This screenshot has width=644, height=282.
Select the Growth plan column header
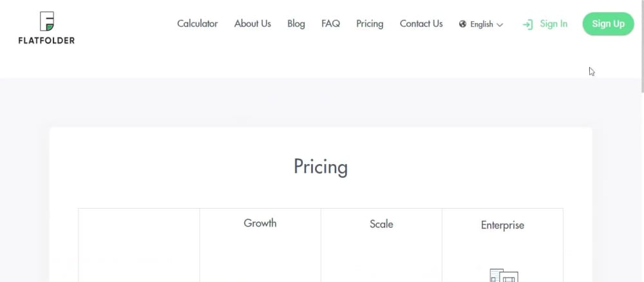click(260, 223)
